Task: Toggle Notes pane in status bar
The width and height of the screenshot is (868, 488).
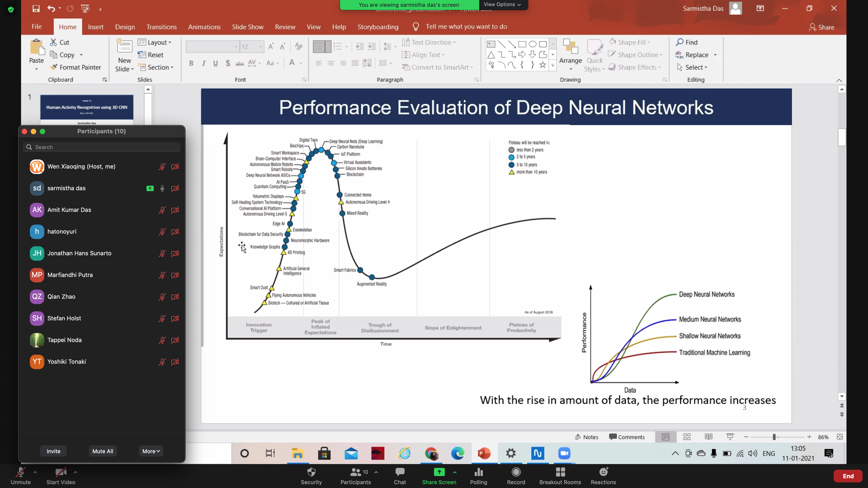Action: point(586,437)
